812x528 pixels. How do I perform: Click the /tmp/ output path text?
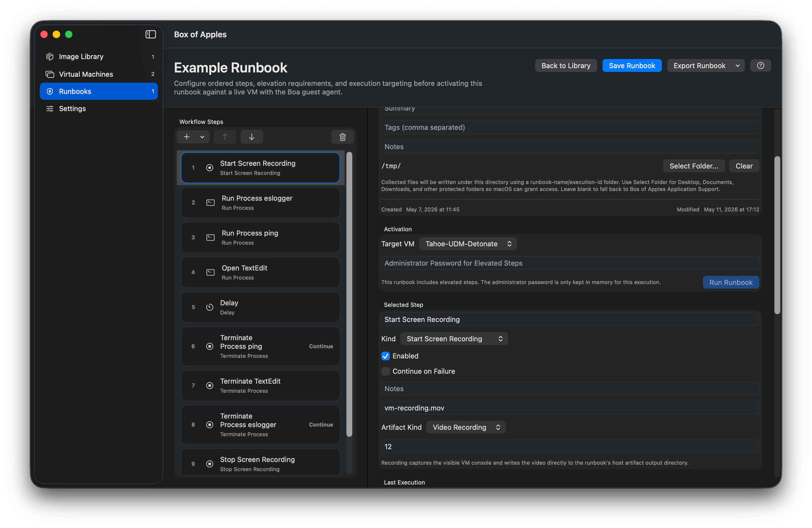(x=391, y=166)
